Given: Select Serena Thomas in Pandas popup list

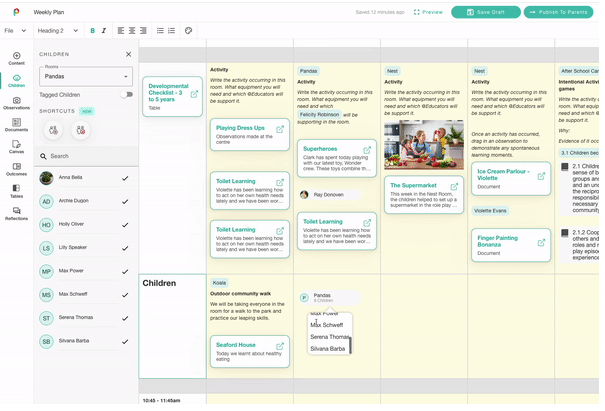Looking at the screenshot, I should tap(330, 337).
